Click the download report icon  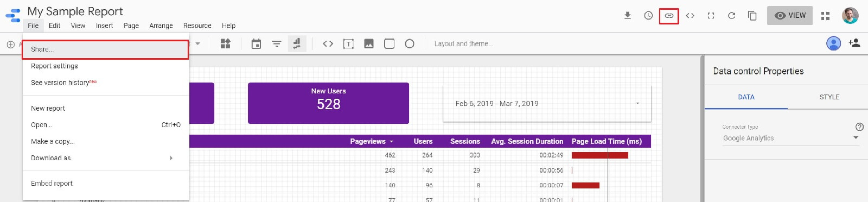[x=628, y=16]
